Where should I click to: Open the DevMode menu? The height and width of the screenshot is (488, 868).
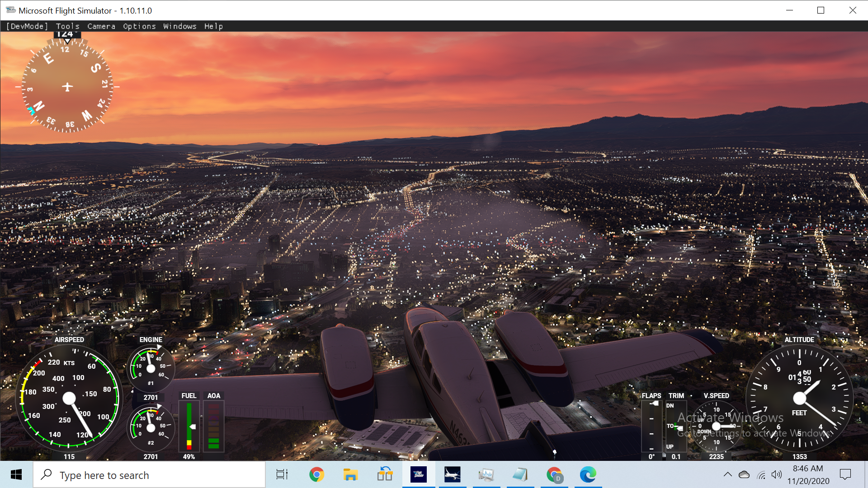tap(27, 26)
